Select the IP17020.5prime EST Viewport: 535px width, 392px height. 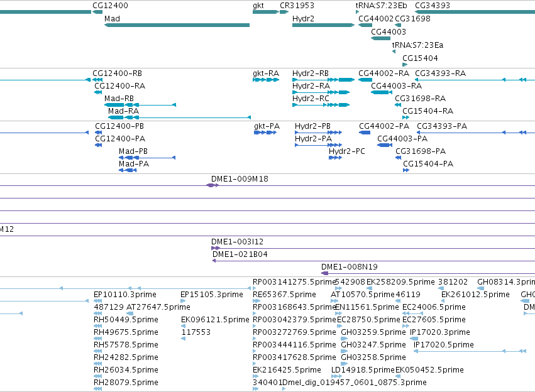click(x=470, y=351)
